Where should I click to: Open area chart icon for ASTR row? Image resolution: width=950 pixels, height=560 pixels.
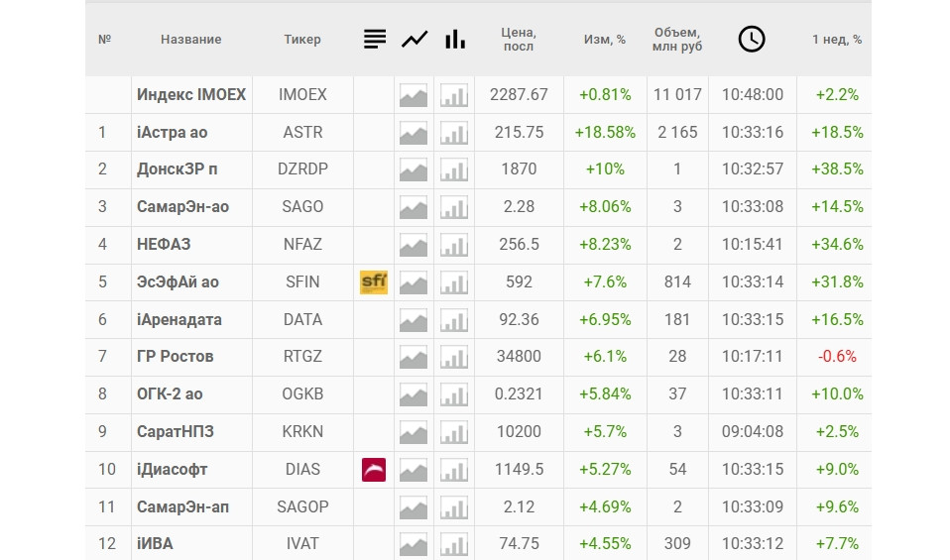(414, 133)
